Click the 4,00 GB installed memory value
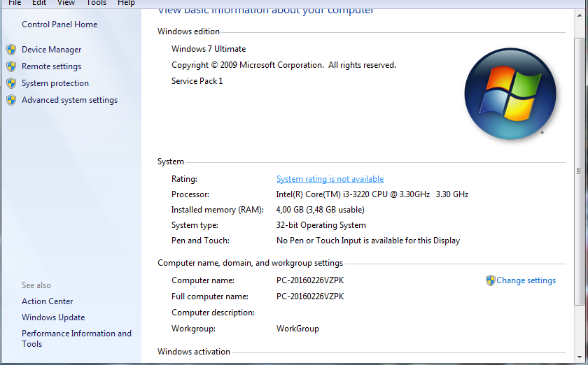Screen dimensions: 588x365 click(x=321, y=210)
